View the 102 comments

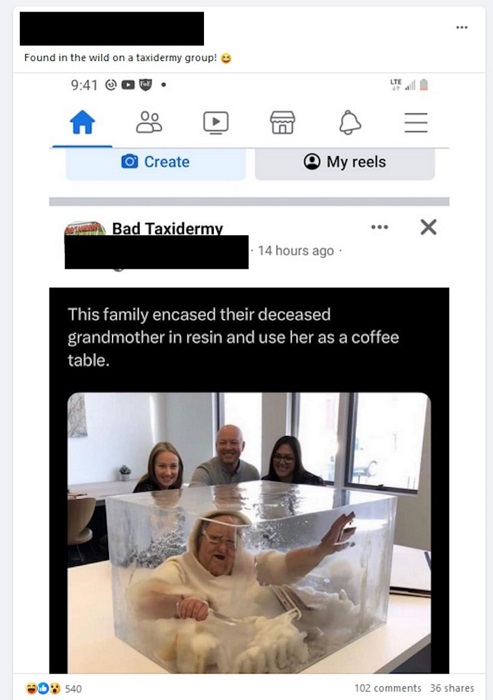pos(388,688)
